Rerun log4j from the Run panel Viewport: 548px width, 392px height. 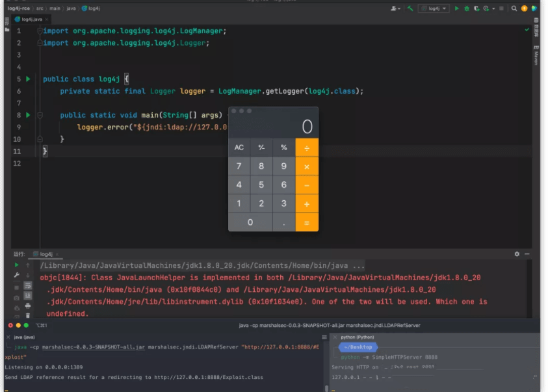pyautogui.click(x=16, y=265)
